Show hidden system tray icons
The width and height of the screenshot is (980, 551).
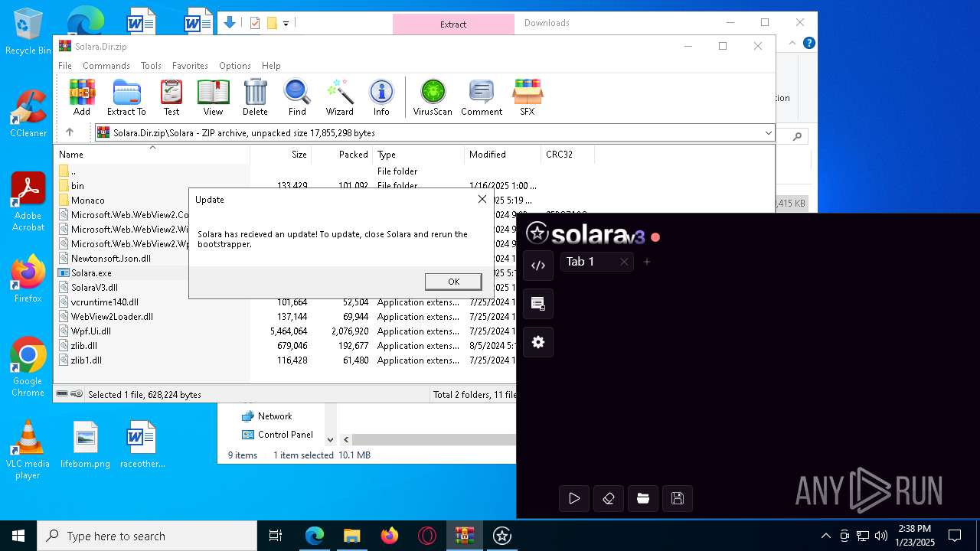tap(825, 536)
